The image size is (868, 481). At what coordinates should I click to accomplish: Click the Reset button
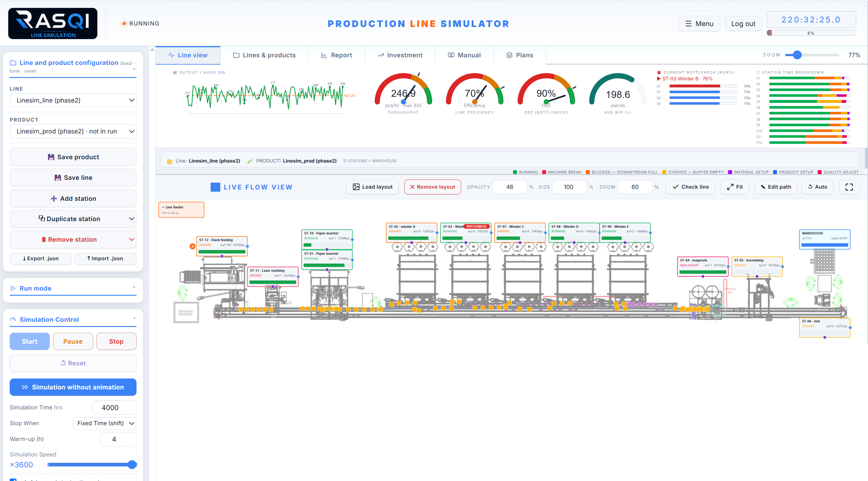point(73,363)
